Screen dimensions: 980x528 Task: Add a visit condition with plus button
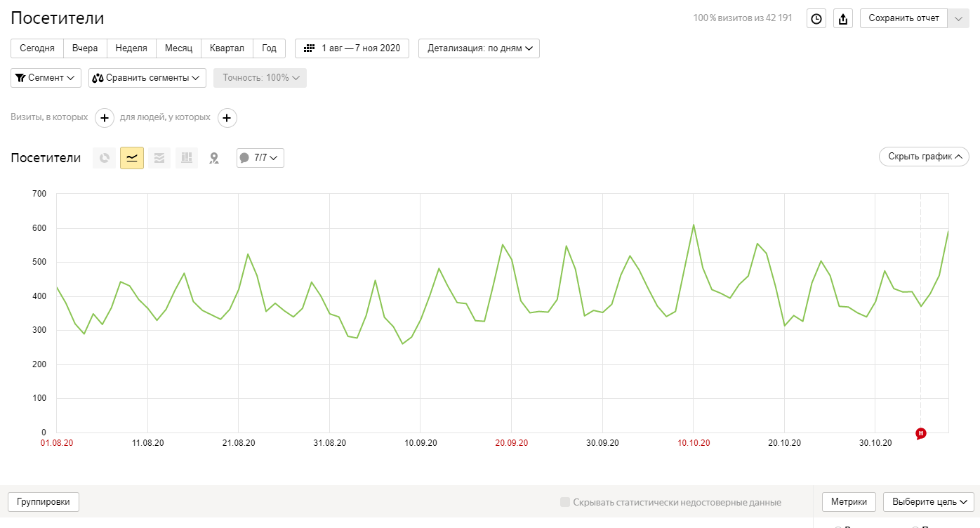[104, 118]
